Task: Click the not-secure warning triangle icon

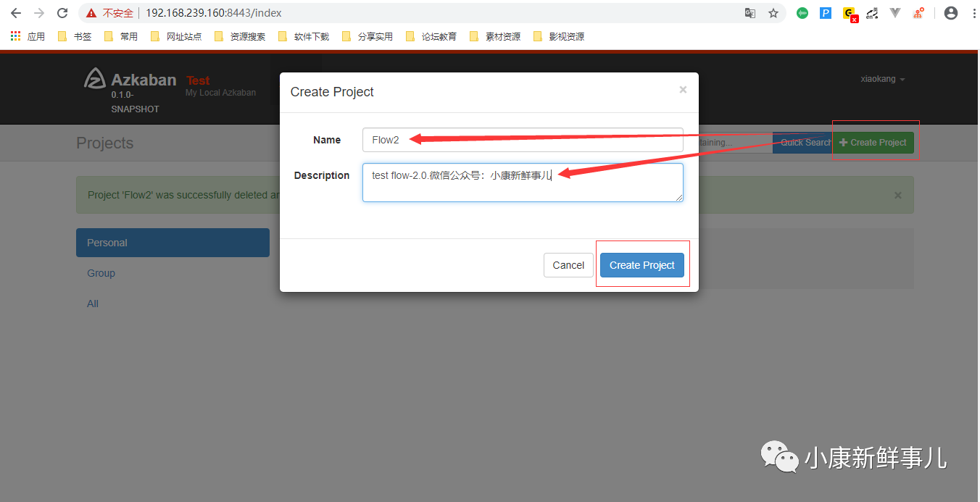Action: pos(91,13)
